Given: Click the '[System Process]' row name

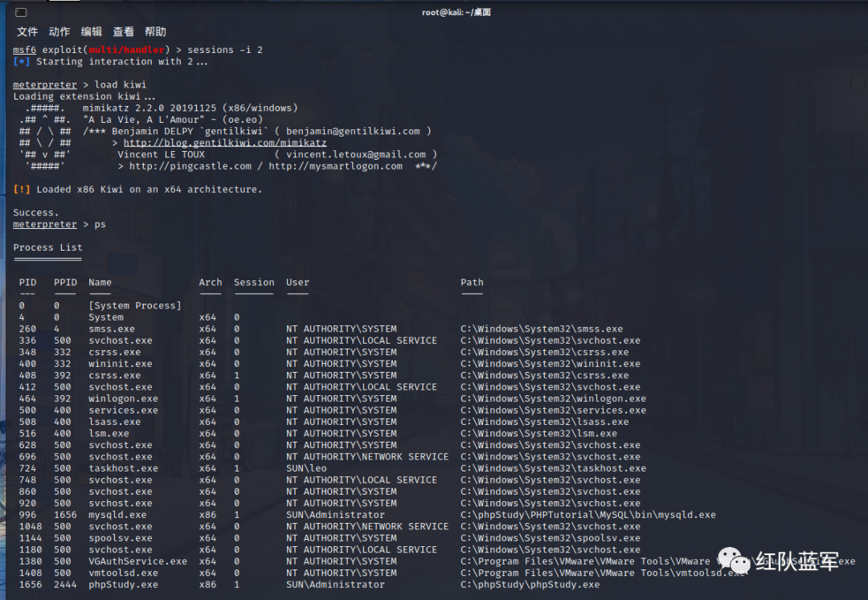Looking at the screenshot, I should [134, 305].
